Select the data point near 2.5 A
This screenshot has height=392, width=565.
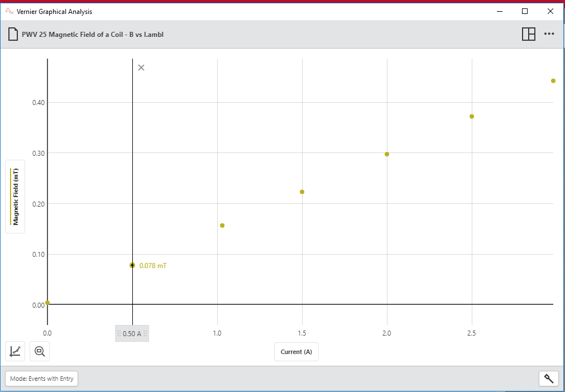471,116
